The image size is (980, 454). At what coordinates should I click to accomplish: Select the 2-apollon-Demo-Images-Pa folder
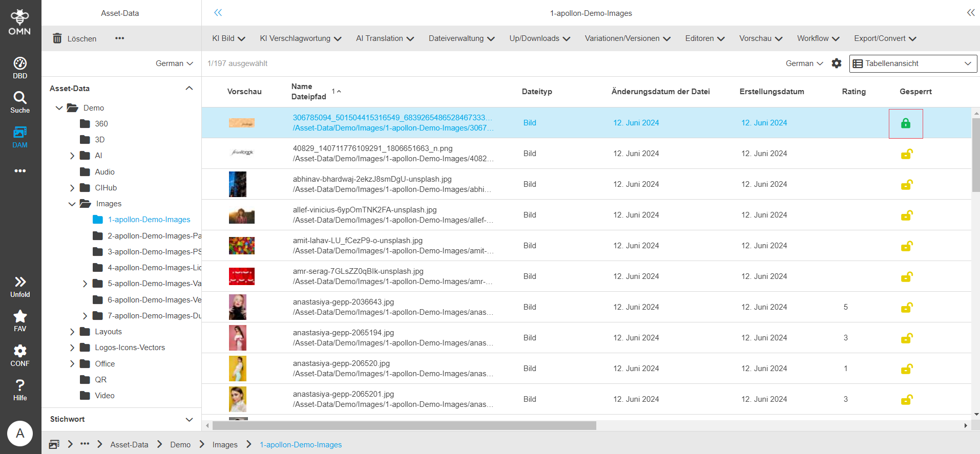(154, 236)
